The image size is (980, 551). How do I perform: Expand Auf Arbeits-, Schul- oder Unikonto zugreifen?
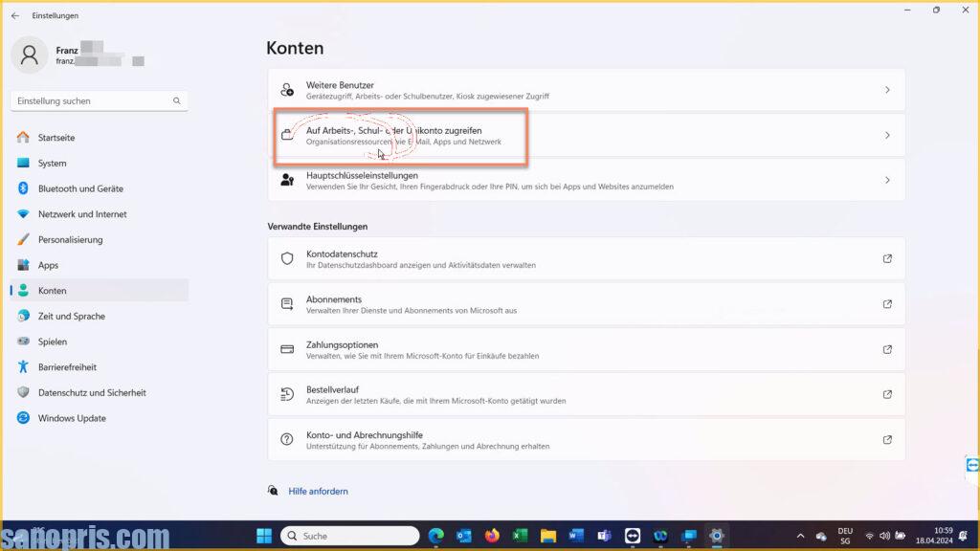click(887, 136)
